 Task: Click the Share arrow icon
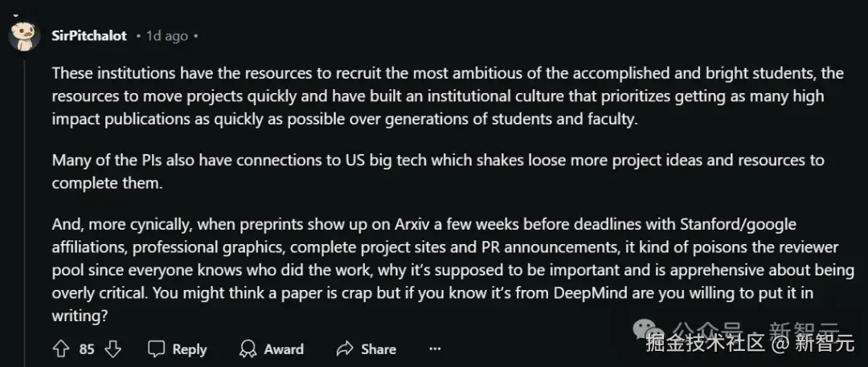tap(346, 349)
